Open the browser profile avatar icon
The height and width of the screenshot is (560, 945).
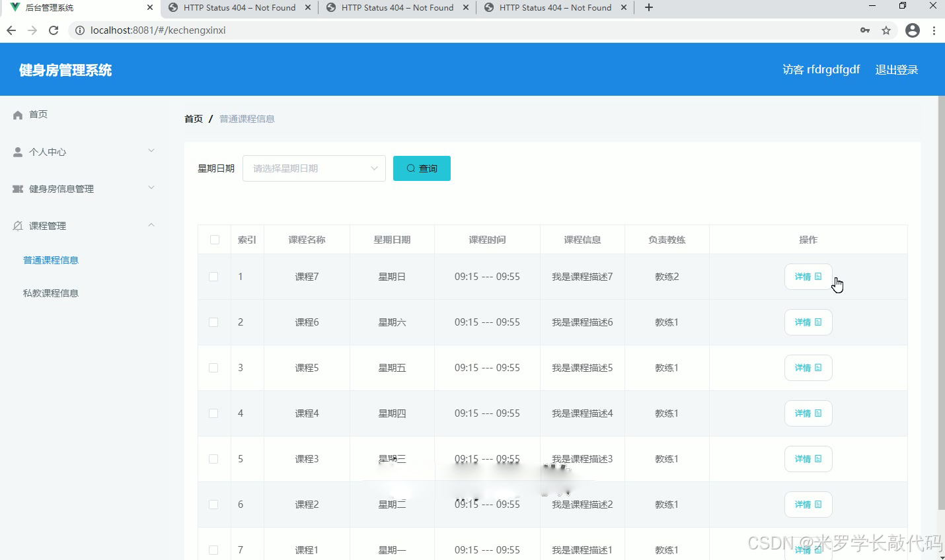913,30
